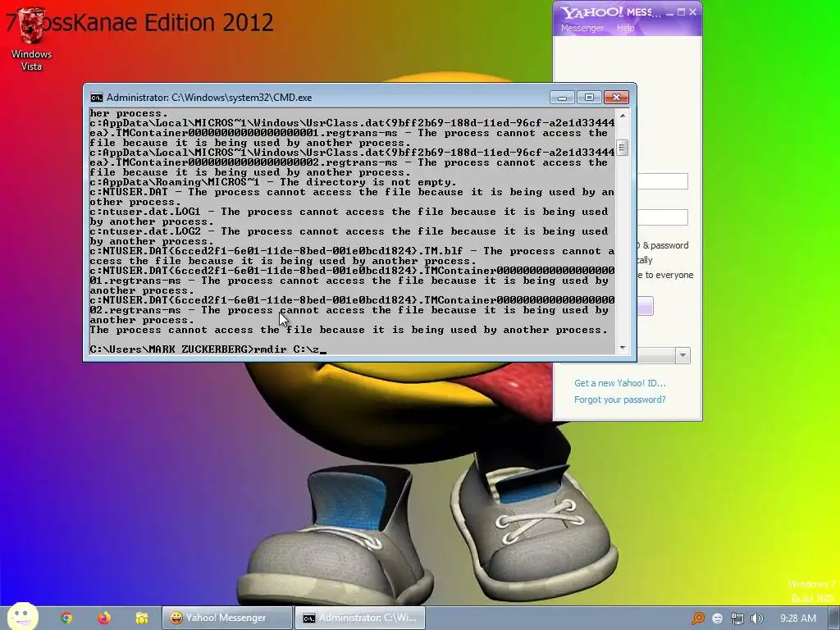Close the Yahoo! Messenger window
840x630 pixels.
coord(692,11)
